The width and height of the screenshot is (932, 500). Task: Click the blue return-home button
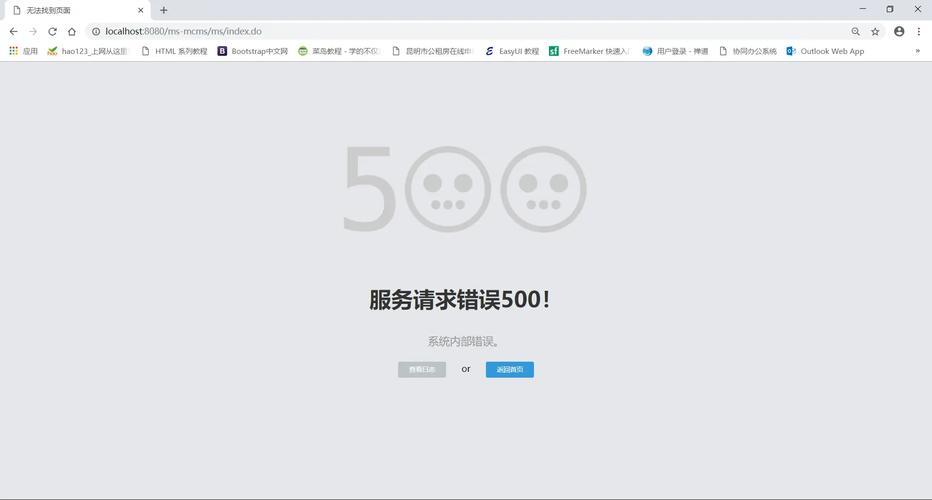[x=510, y=370]
